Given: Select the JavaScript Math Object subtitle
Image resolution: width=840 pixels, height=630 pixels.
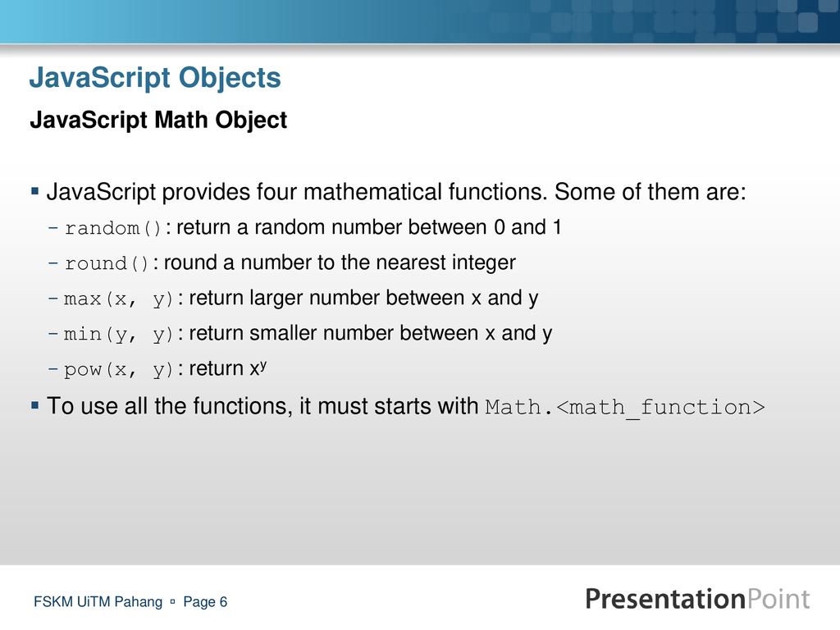Looking at the screenshot, I should pos(158,120).
